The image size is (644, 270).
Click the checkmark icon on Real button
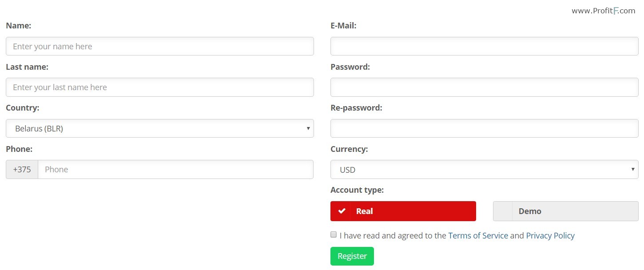click(342, 211)
